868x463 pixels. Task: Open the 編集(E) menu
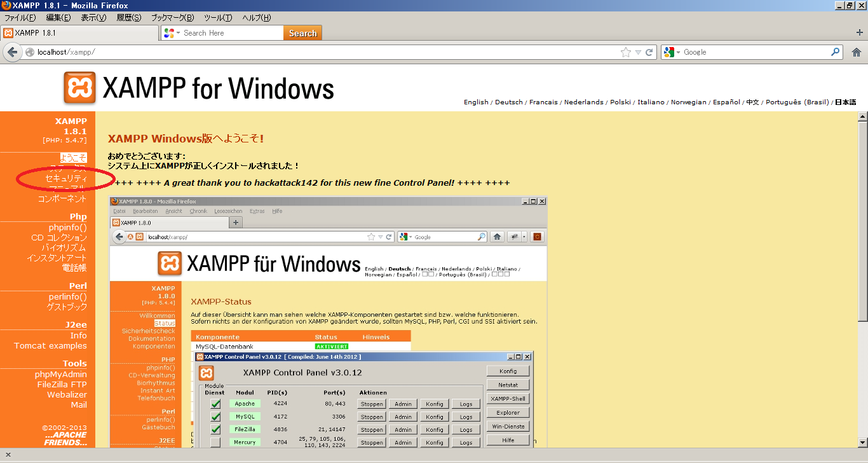(58, 17)
